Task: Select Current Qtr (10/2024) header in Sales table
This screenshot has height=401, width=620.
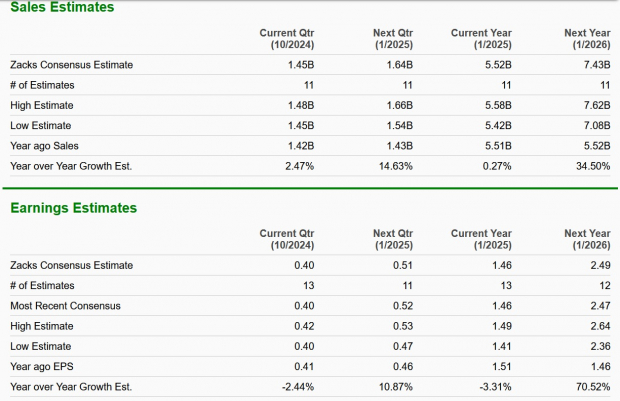Action: click(x=287, y=39)
